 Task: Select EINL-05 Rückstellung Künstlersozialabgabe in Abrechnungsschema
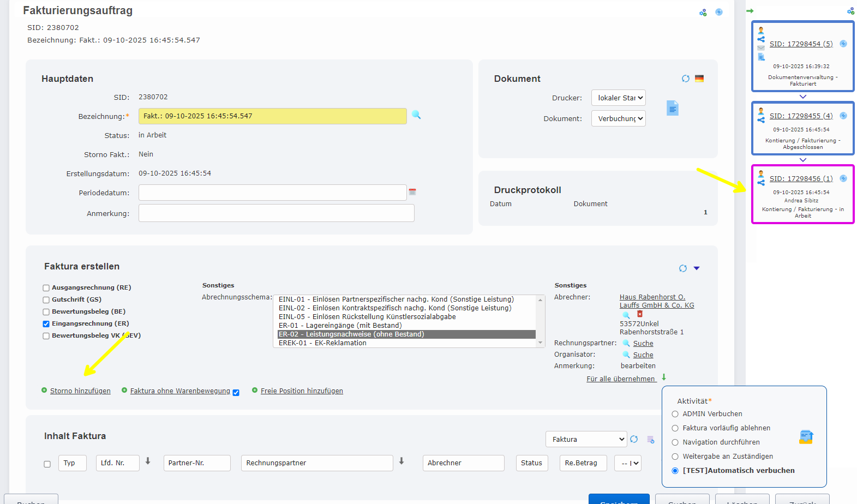pyautogui.click(x=367, y=317)
